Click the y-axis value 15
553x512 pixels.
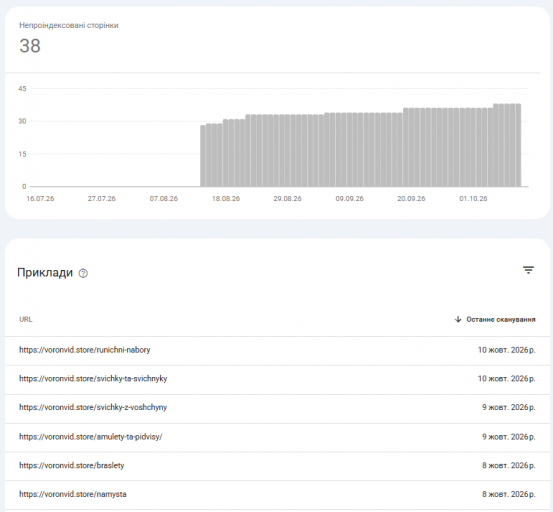(22, 154)
